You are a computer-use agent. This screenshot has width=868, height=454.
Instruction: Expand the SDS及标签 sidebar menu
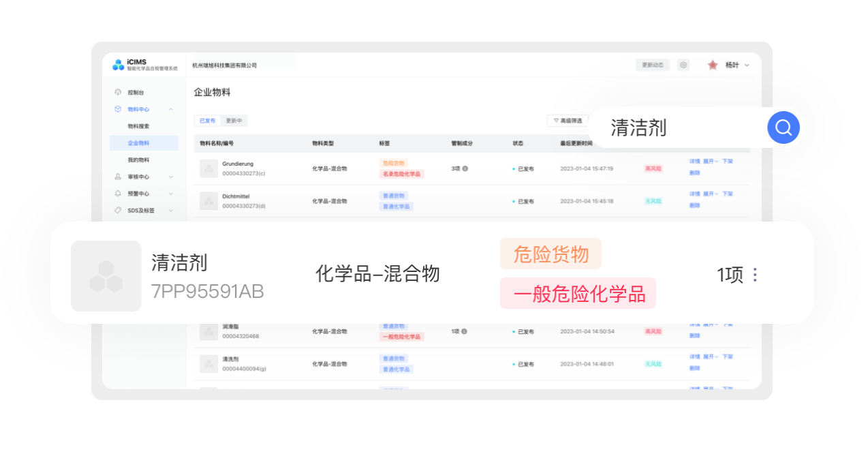[x=170, y=211]
